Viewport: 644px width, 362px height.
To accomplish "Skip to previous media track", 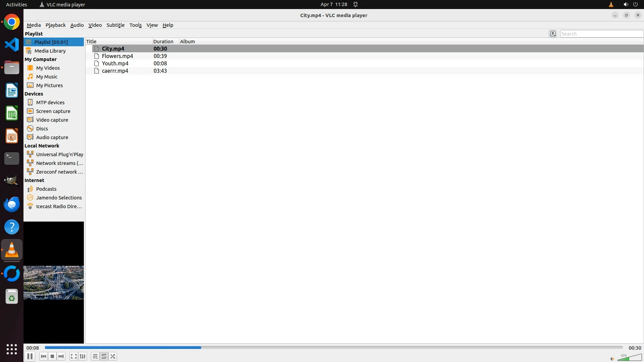I will 44,356.
